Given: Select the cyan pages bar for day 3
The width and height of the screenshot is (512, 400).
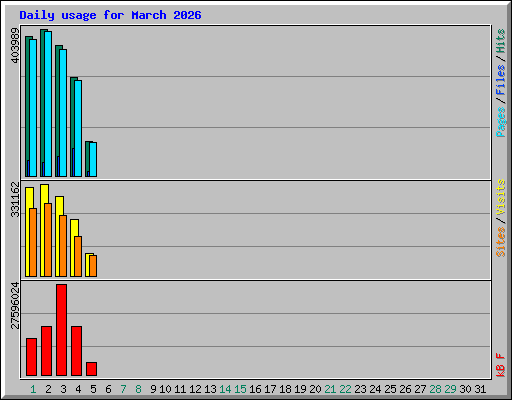Looking at the screenshot, I should (x=63, y=113).
